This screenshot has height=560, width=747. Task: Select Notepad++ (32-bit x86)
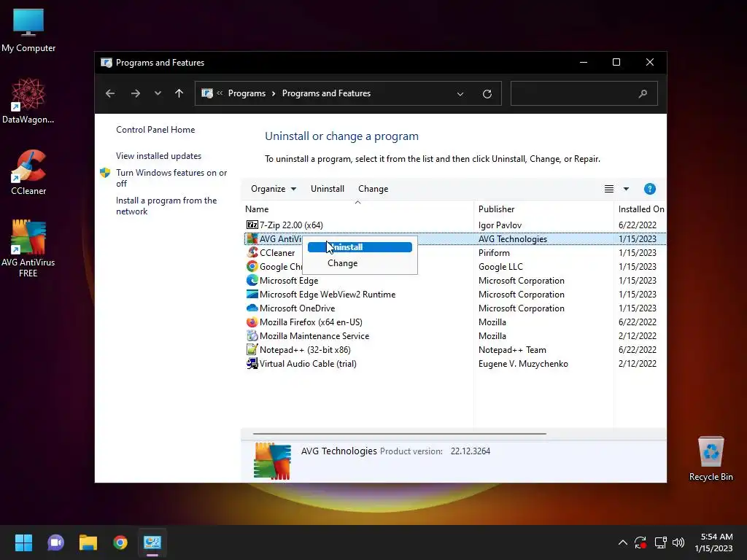coord(305,349)
